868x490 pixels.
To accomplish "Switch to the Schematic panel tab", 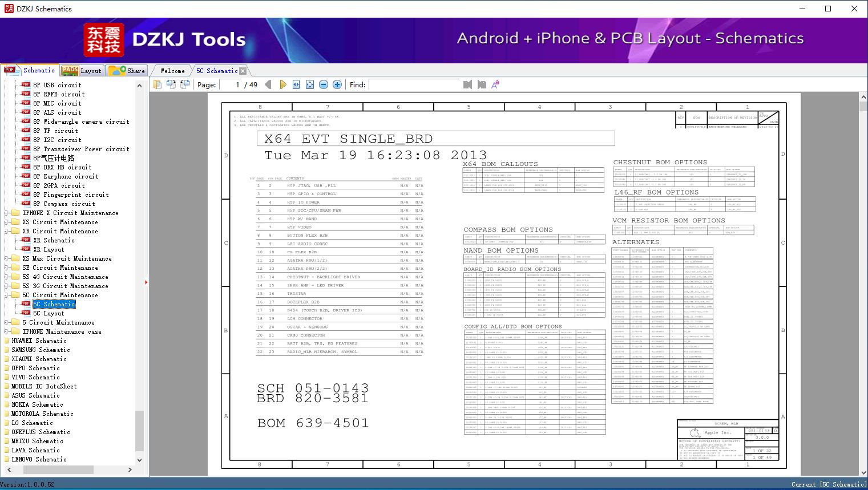I will pyautogui.click(x=30, y=70).
